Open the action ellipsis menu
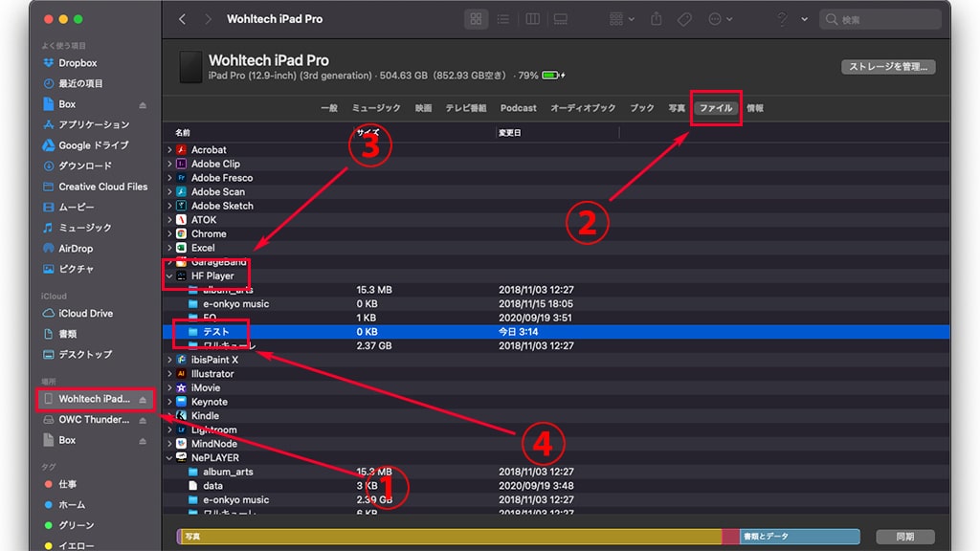The image size is (980, 551). [720, 19]
